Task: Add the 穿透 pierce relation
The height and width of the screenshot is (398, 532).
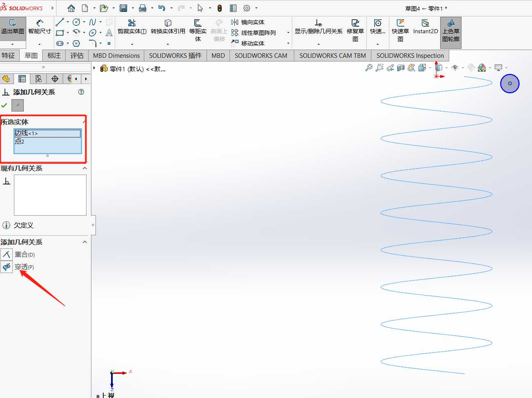Action: [18, 267]
